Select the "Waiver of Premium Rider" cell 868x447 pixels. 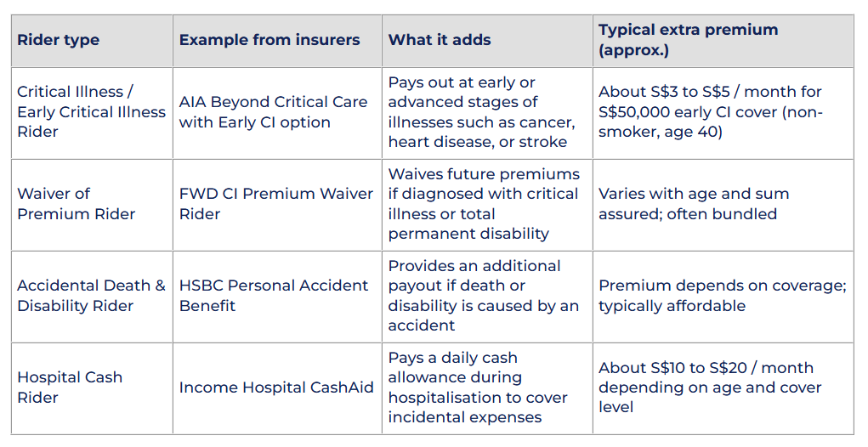pyautogui.click(x=76, y=204)
